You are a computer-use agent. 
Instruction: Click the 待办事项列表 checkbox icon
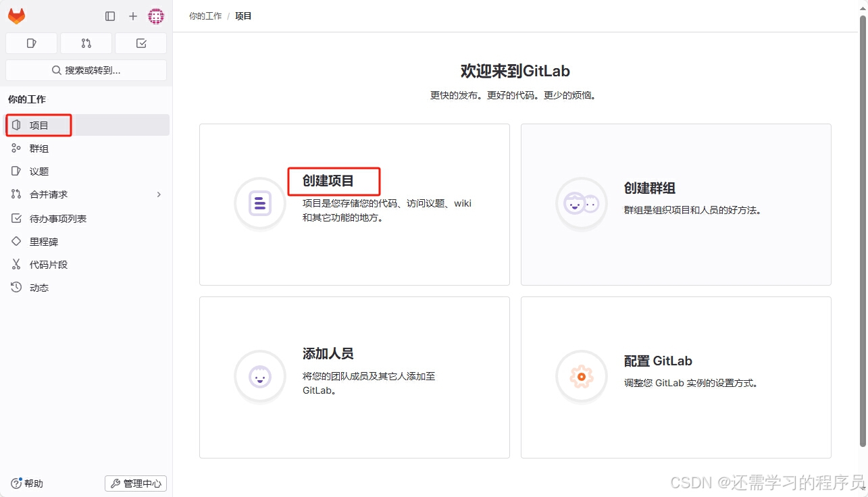16,219
